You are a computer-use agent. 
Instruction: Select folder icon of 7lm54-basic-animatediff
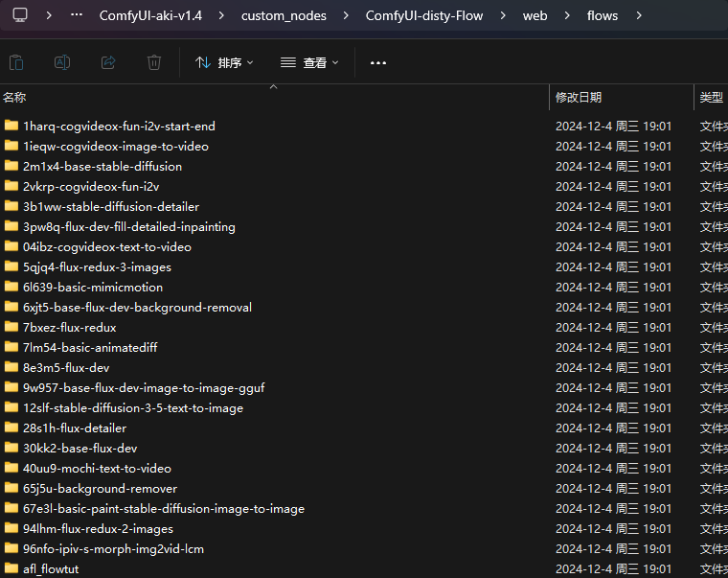pyautogui.click(x=11, y=347)
